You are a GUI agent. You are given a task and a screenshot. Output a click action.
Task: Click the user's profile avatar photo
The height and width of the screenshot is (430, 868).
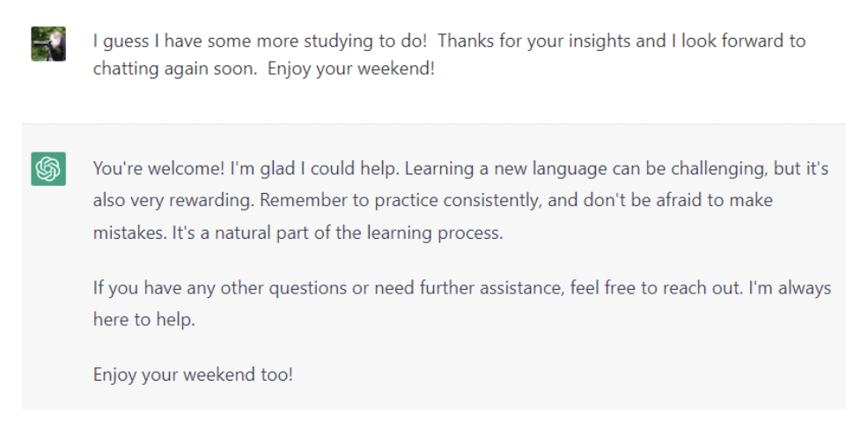pyautogui.click(x=48, y=43)
